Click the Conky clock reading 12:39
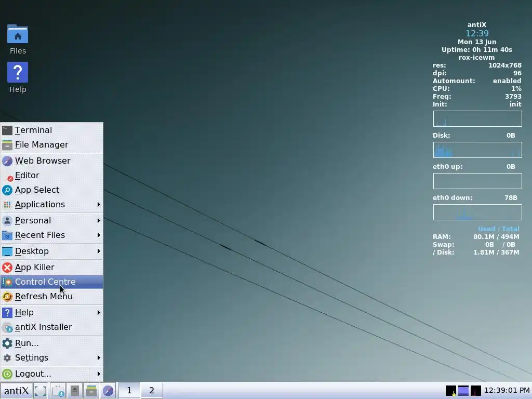This screenshot has width=532, height=399. [477, 33]
